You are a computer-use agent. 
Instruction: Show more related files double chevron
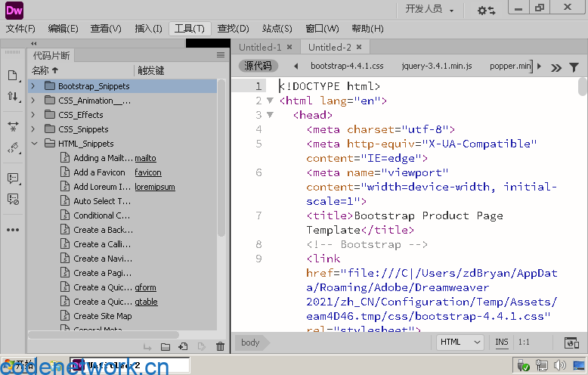point(556,67)
